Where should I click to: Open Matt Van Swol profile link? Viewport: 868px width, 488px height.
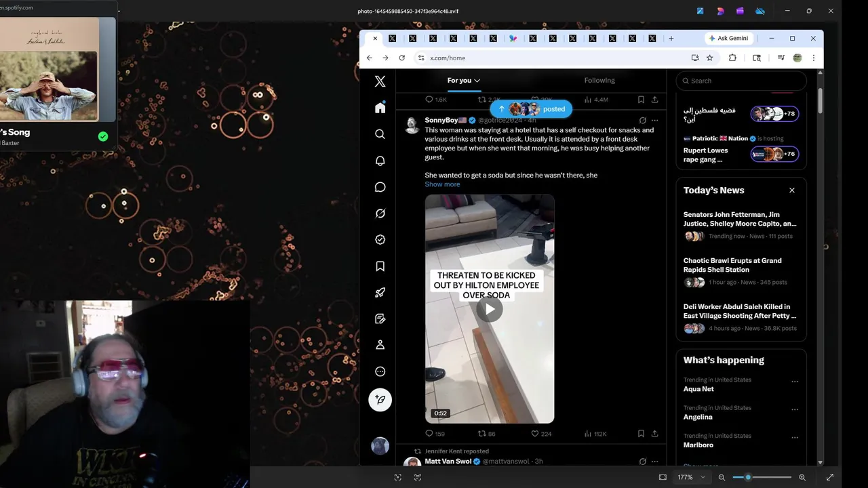[448, 462]
